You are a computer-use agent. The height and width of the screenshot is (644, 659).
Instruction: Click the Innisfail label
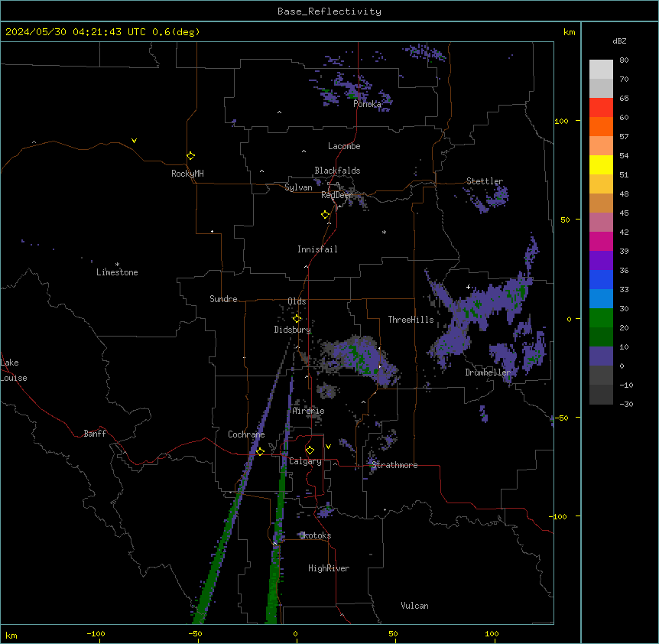coord(317,249)
